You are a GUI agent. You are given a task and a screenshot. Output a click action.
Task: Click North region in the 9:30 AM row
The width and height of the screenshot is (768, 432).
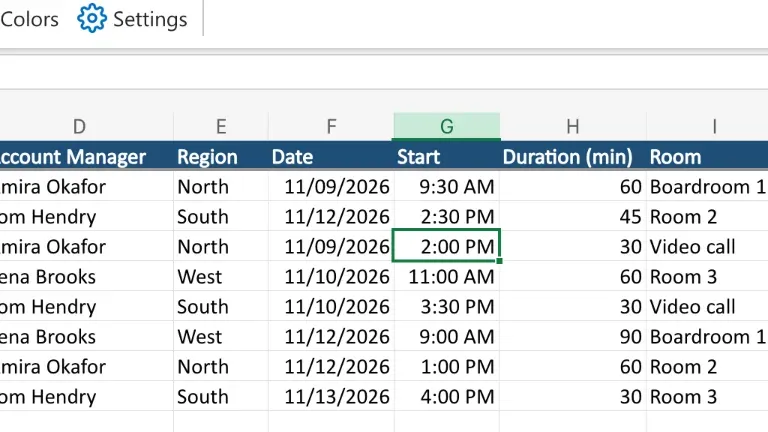pos(221,187)
